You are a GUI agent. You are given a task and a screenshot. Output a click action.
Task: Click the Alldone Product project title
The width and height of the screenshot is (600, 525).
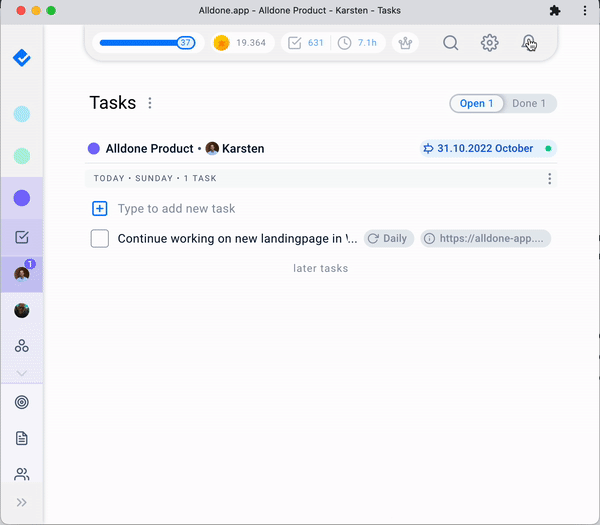click(x=149, y=148)
